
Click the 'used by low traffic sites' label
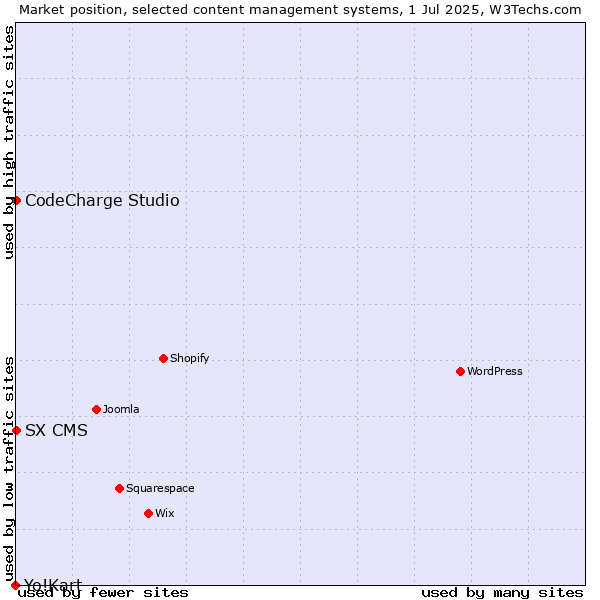(8, 470)
